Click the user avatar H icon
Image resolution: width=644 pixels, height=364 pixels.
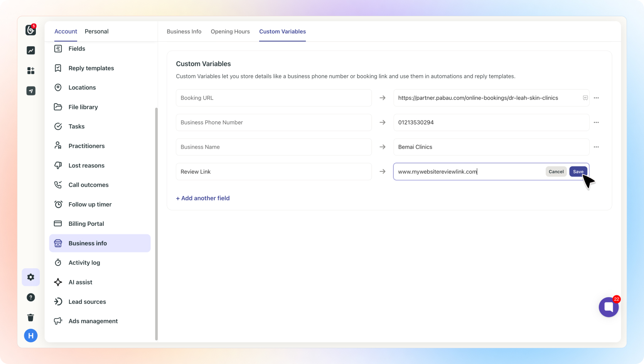pyautogui.click(x=31, y=335)
